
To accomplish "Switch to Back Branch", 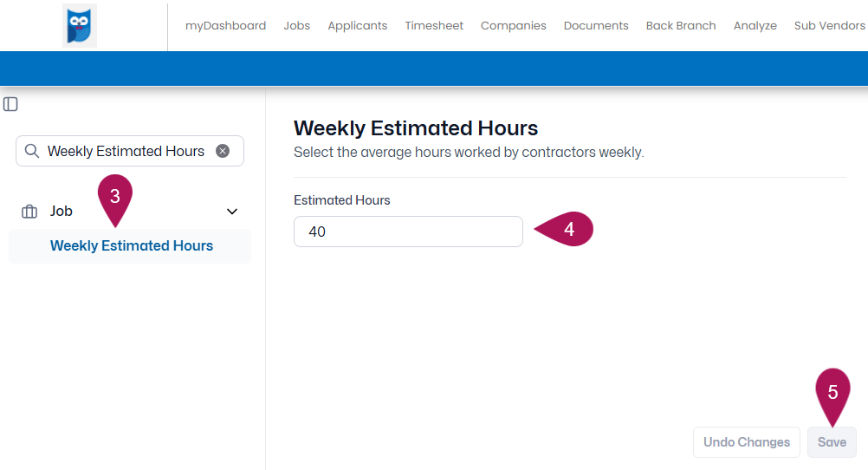I will tap(681, 25).
